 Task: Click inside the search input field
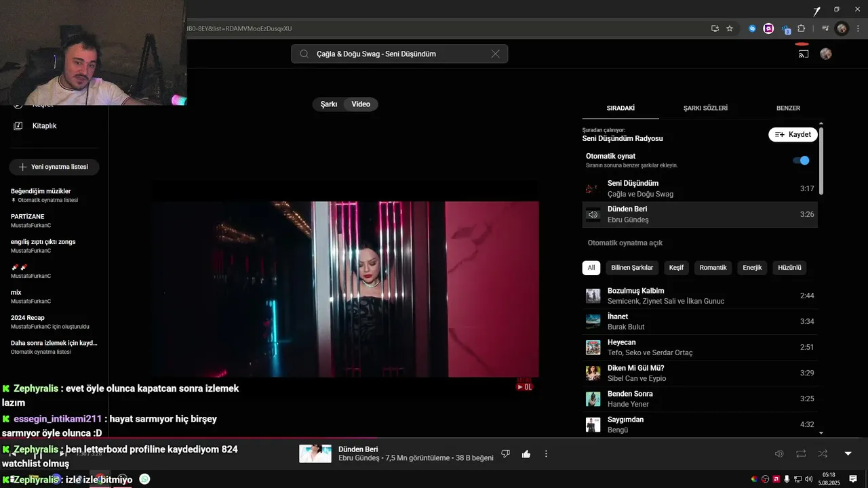pyautogui.click(x=400, y=54)
